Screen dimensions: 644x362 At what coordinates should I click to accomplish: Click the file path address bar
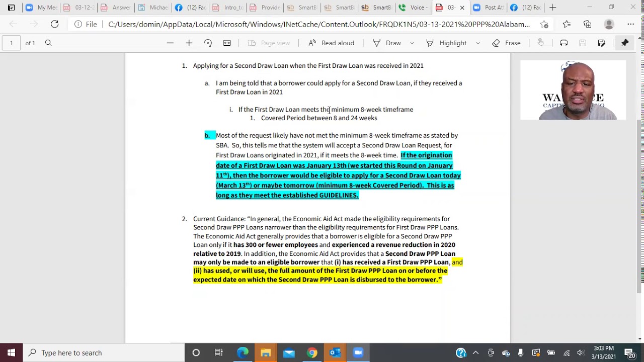click(x=319, y=24)
